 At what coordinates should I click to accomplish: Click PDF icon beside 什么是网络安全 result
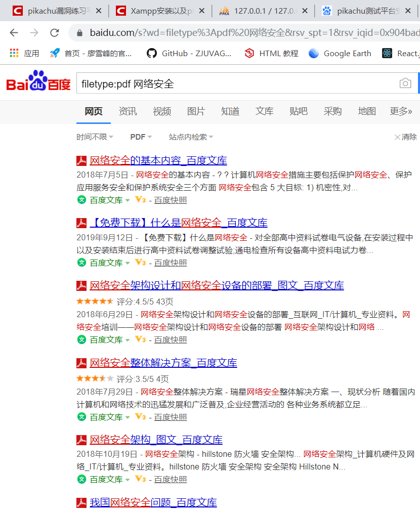pos(81,223)
